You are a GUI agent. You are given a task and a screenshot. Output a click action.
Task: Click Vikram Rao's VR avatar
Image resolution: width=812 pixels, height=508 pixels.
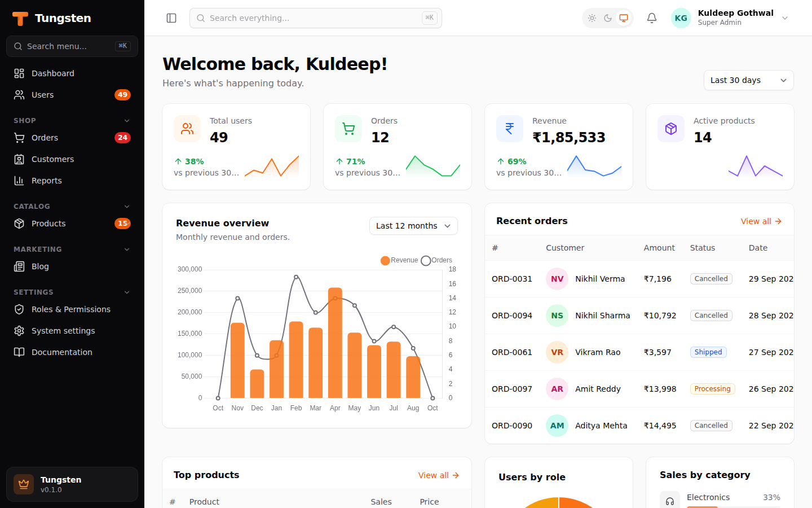tap(557, 352)
